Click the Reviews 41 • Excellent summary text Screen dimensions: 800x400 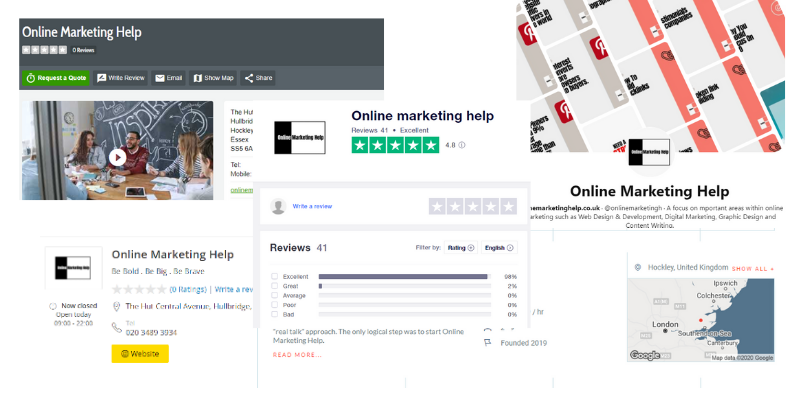click(x=390, y=130)
